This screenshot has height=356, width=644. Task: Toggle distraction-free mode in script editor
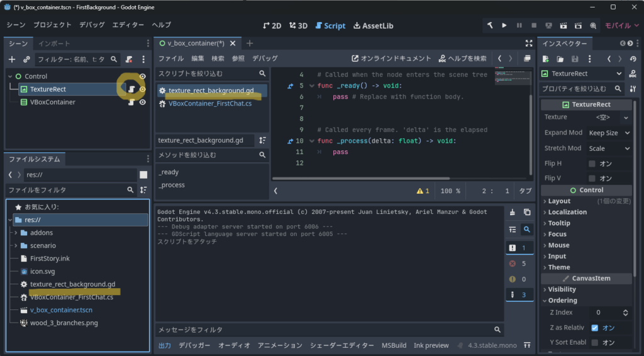click(x=529, y=43)
